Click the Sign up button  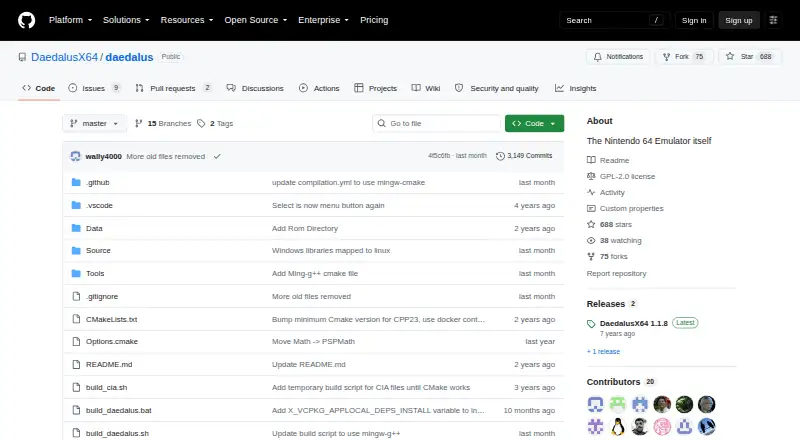tap(739, 20)
